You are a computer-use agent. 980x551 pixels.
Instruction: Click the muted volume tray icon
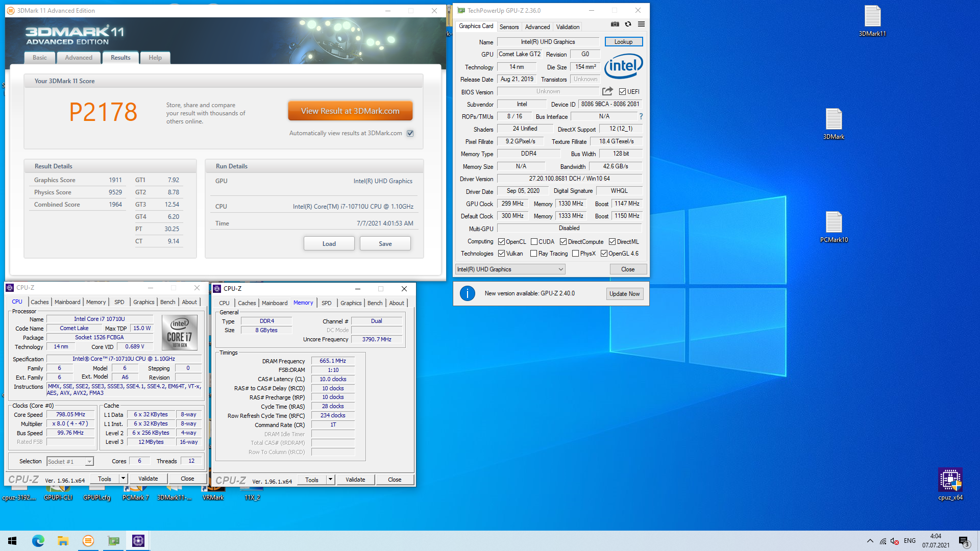click(895, 541)
